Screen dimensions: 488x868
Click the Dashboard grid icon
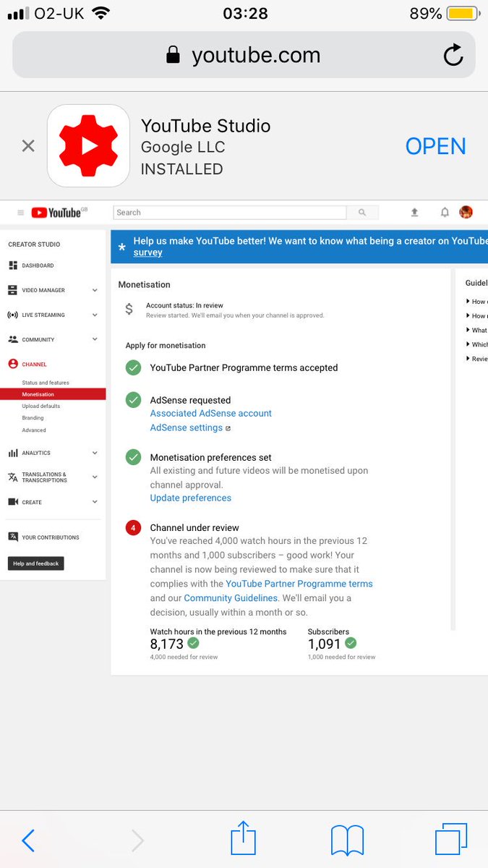click(12, 265)
